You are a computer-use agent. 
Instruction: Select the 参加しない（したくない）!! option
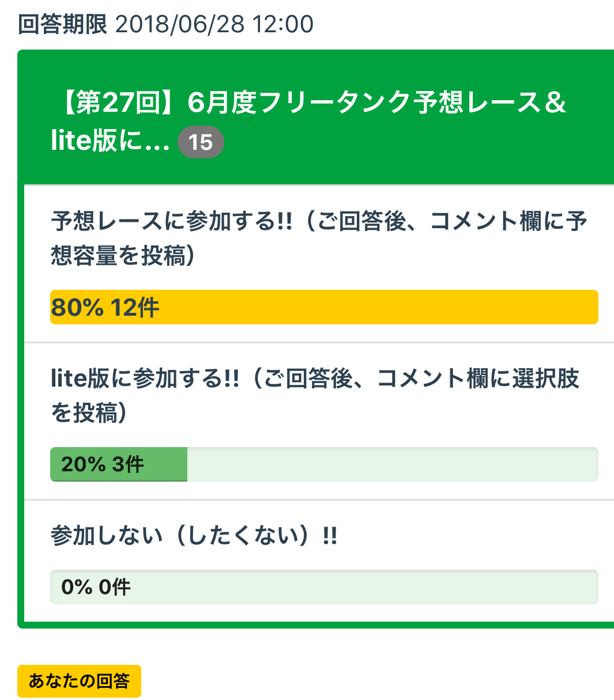194,536
